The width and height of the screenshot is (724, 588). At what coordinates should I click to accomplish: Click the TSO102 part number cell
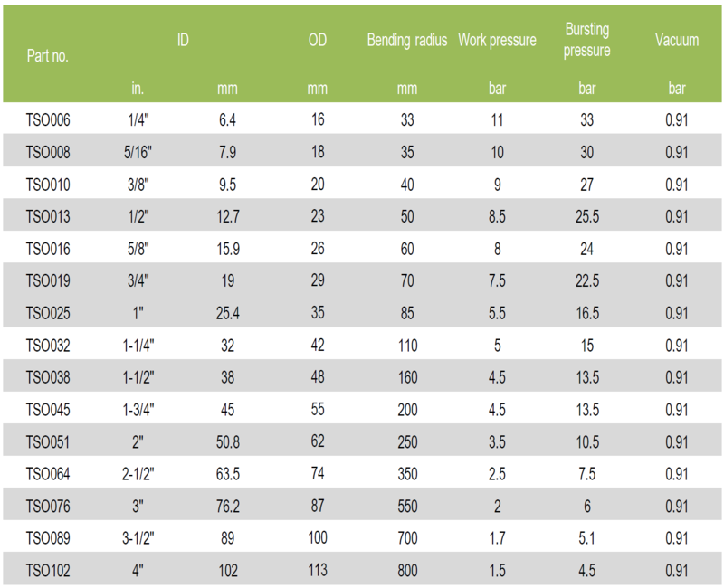[48, 571]
